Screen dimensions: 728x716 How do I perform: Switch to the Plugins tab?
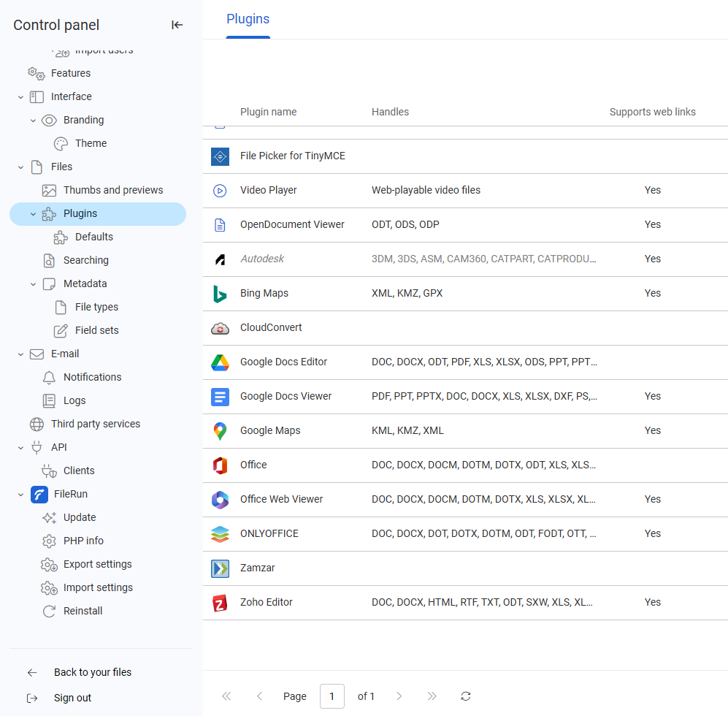pos(248,19)
